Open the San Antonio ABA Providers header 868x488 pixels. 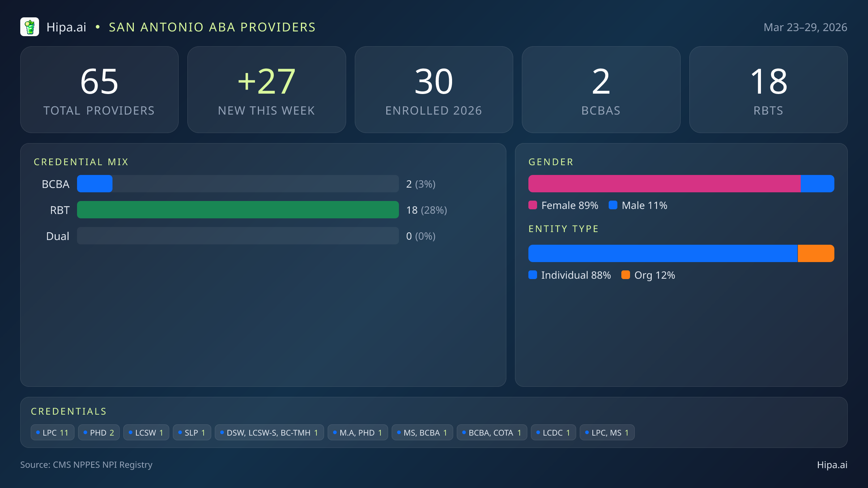(212, 27)
